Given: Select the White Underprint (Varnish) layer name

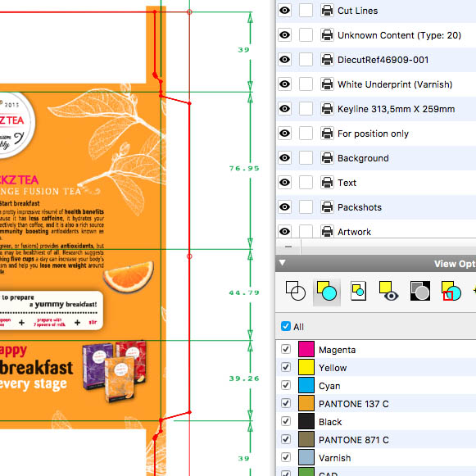Looking at the screenshot, I should click(395, 84).
